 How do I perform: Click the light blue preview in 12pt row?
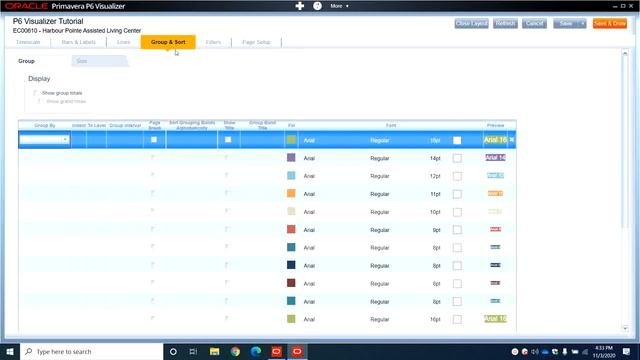pyautogui.click(x=496, y=176)
